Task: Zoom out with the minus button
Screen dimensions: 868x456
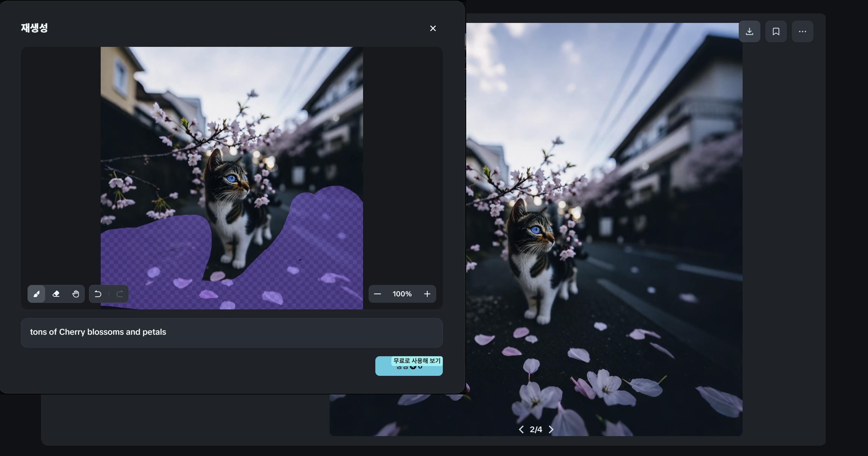Action: [377, 294]
